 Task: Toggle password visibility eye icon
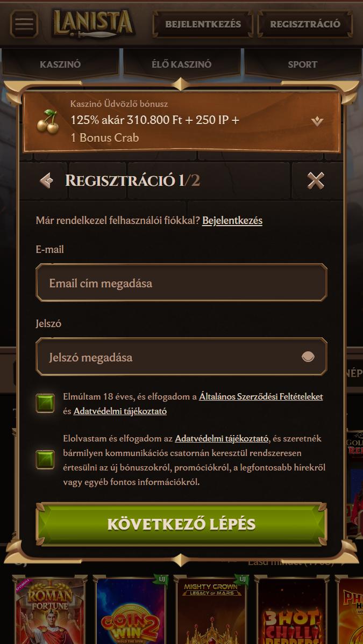tap(308, 357)
